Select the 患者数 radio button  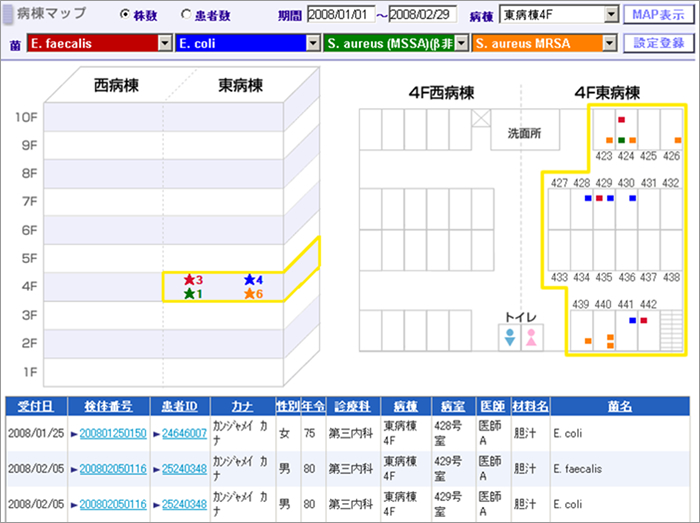coord(186,15)
